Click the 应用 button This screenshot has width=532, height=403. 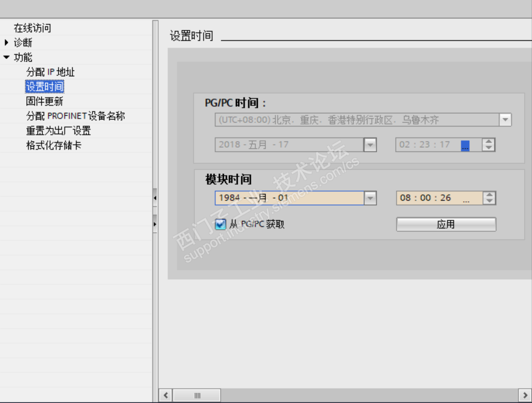[x=446, y=224]
